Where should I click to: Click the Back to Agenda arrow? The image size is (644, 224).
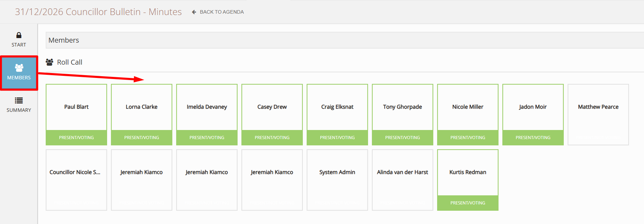pyautogui.click(x=194, y=12)
